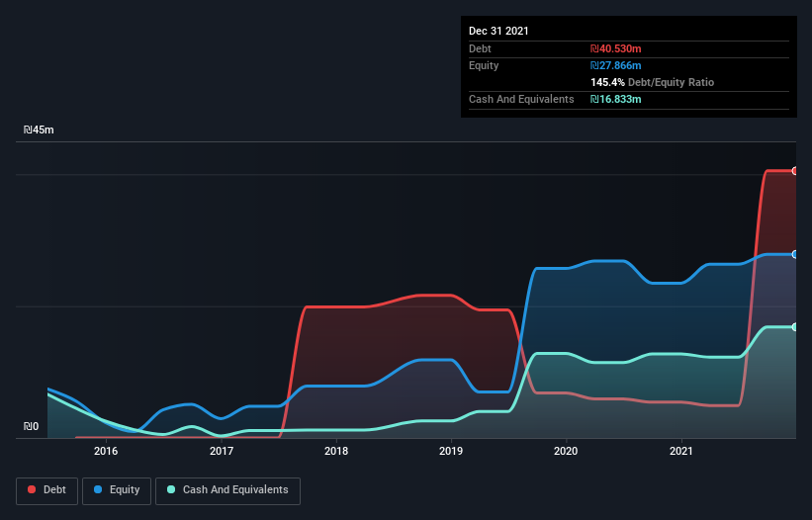Click the ₪27.866m equity value
The image size is (812, 520).
[x=616, y=65]
